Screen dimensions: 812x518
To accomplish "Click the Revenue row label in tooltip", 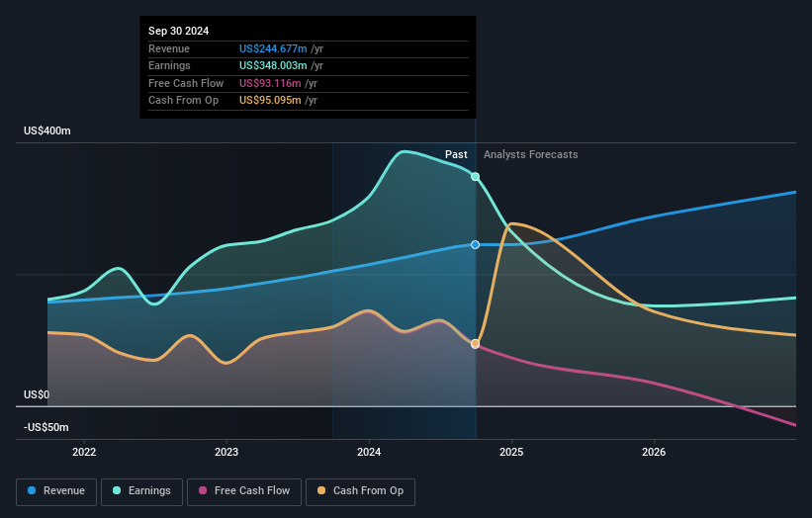I will [x=169, y=48].
